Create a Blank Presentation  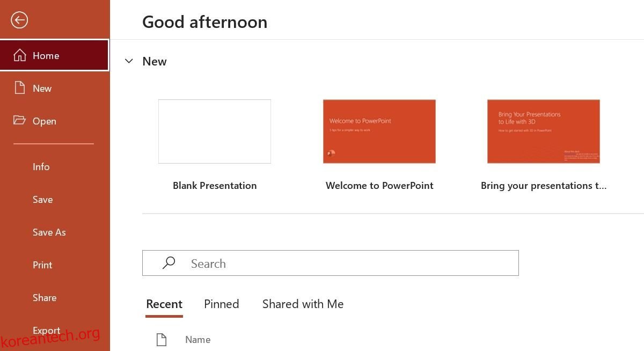[215, 131]
